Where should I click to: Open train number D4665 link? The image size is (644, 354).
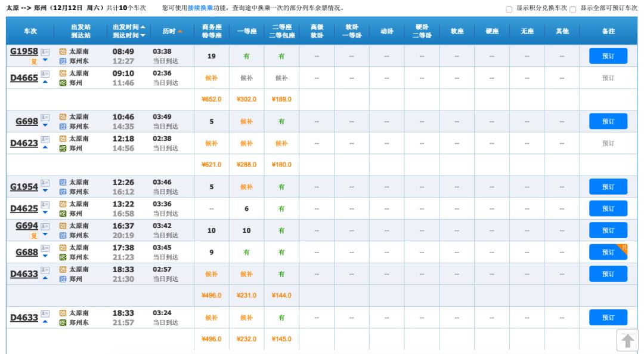(x=24, y=78)
